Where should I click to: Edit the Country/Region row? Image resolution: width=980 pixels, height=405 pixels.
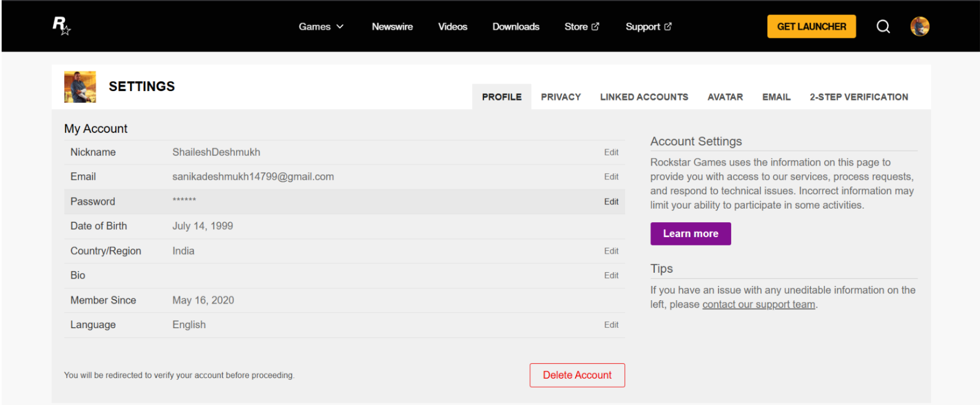(611, 251)
